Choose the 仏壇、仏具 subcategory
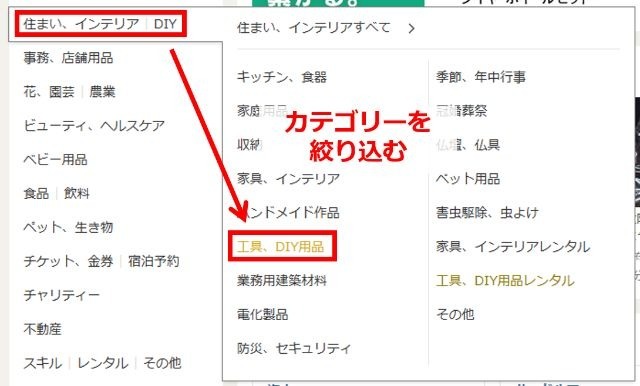640x386 pixels. (x=468, y=145)
